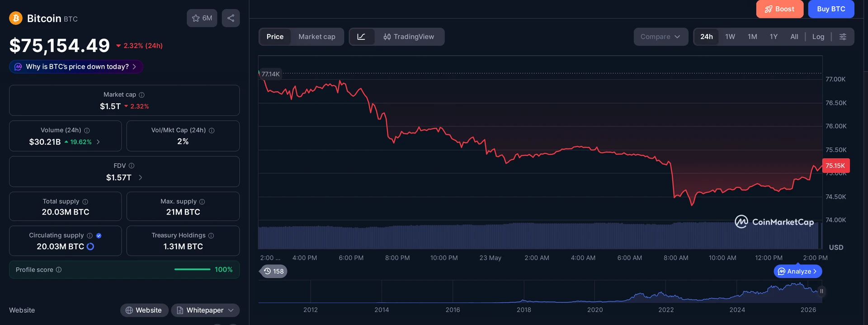Viewport: 868px width, 325px height.
Task: Click the FDV info icon
Action: click(132, 166)
